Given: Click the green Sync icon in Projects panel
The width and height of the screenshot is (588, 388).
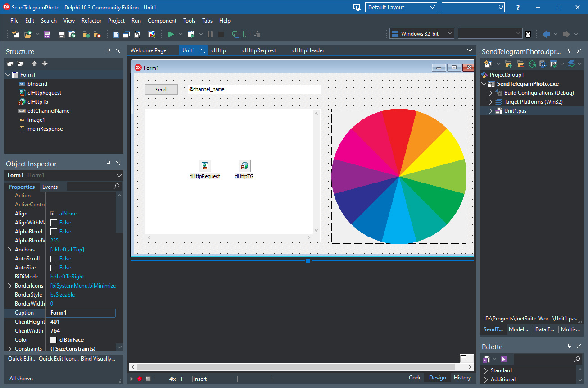Looking at the screenshot, I should click(x=532, y=64).
